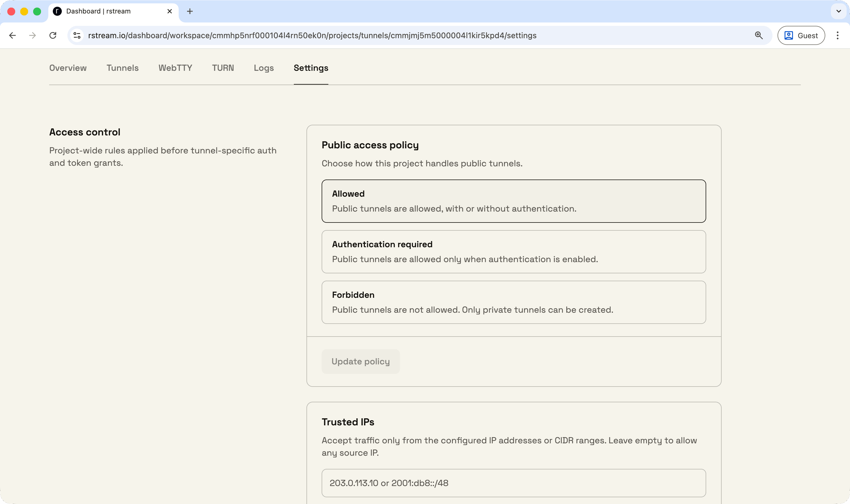This screenshot has height=504, width=850.
Task: Select the Authentication required policy option
Action: (513, 252)
